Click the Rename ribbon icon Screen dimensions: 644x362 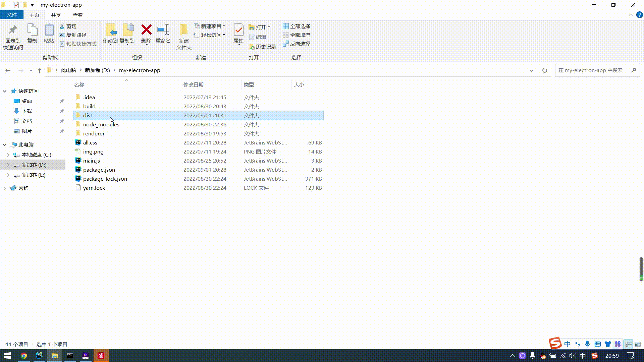click(x=163, y=30)
